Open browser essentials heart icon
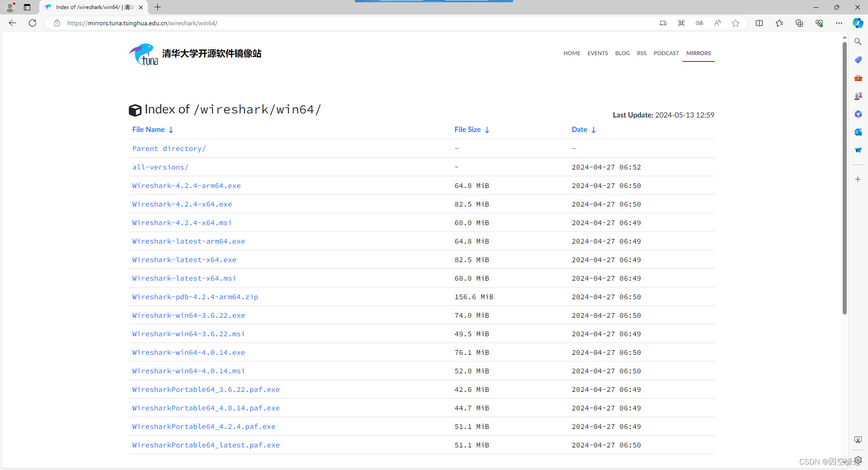 tap(819, 23)
